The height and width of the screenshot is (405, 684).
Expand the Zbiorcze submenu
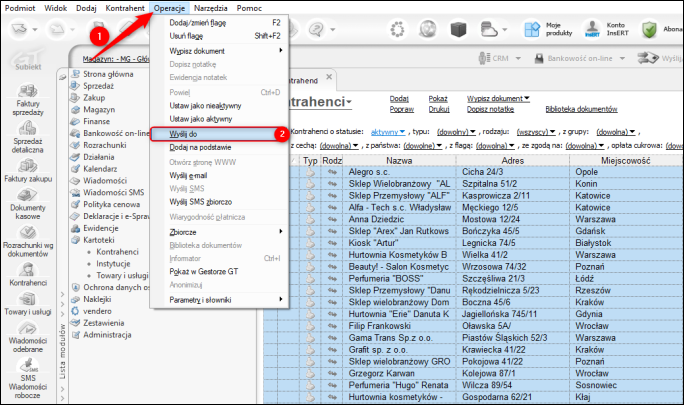click(x=219, y=232)
